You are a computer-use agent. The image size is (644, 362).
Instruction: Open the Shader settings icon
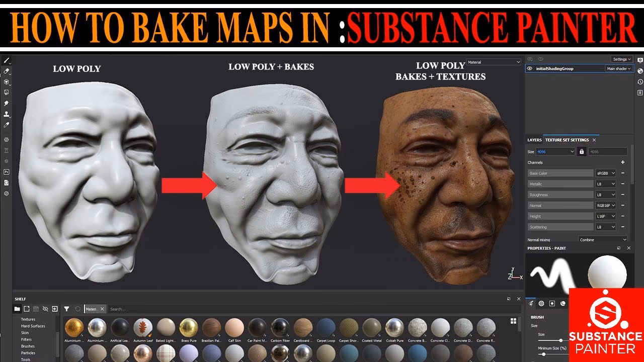point(640,70)
